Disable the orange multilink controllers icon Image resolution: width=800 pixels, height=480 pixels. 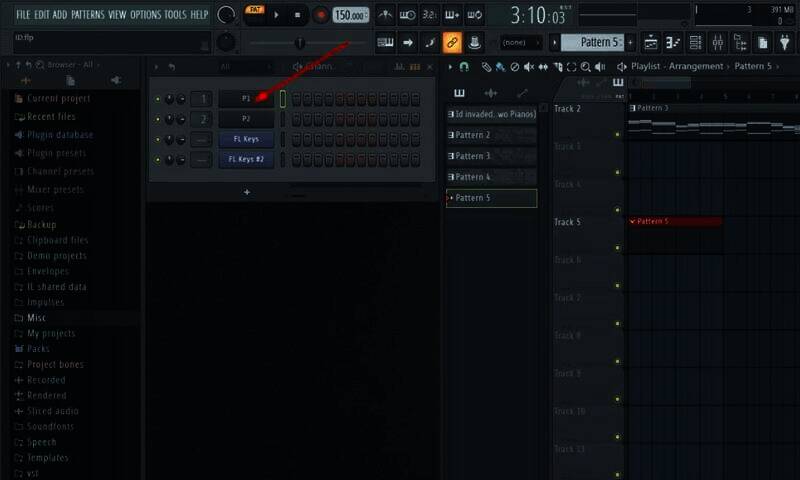[452, 42]
